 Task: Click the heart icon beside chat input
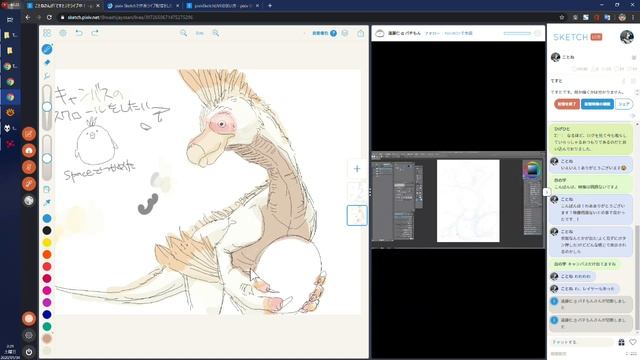(633, 342)
